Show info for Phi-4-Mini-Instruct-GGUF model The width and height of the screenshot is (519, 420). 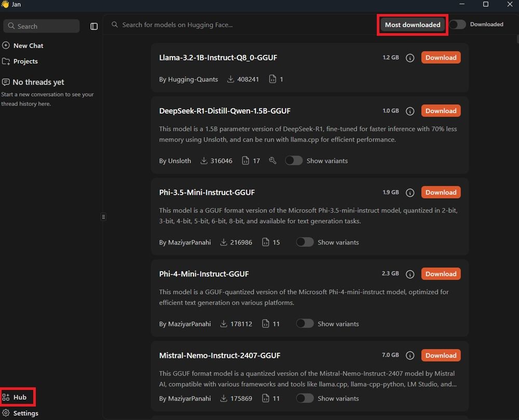(410, 274)
